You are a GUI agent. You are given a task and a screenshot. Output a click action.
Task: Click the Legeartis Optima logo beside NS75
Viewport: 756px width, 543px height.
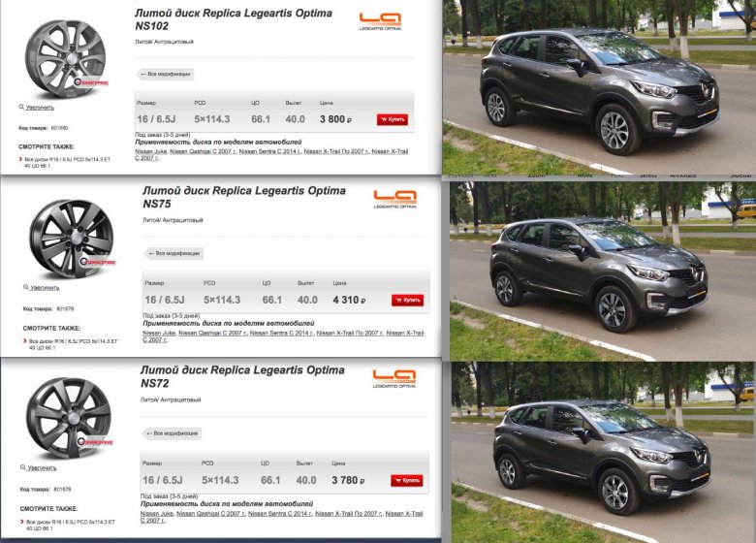coord(394,199)
